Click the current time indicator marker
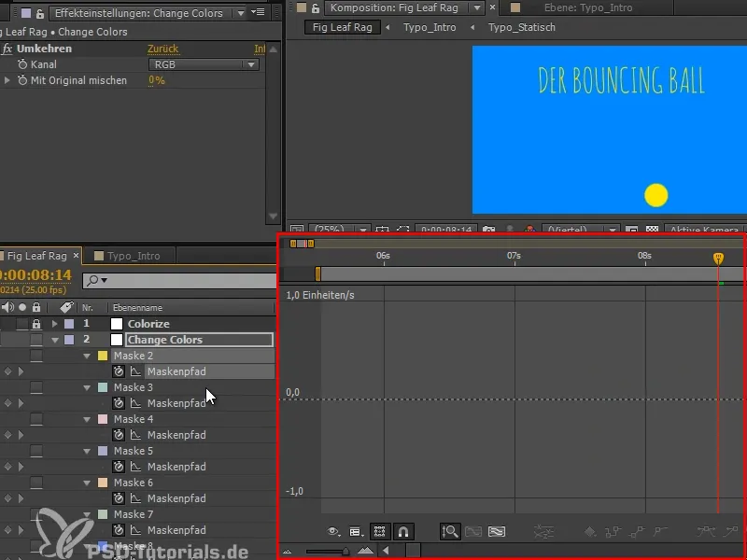This screenshot has height=560, width=747. pos(718,259)
